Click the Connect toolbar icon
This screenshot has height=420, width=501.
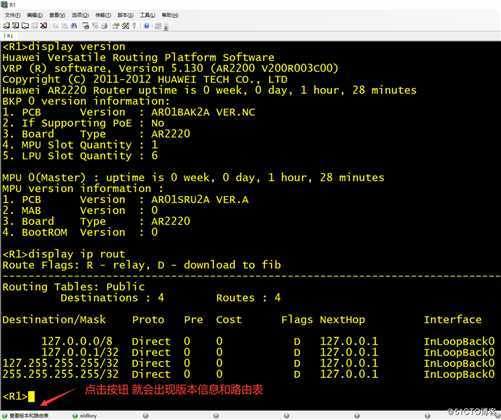[6, 25]
